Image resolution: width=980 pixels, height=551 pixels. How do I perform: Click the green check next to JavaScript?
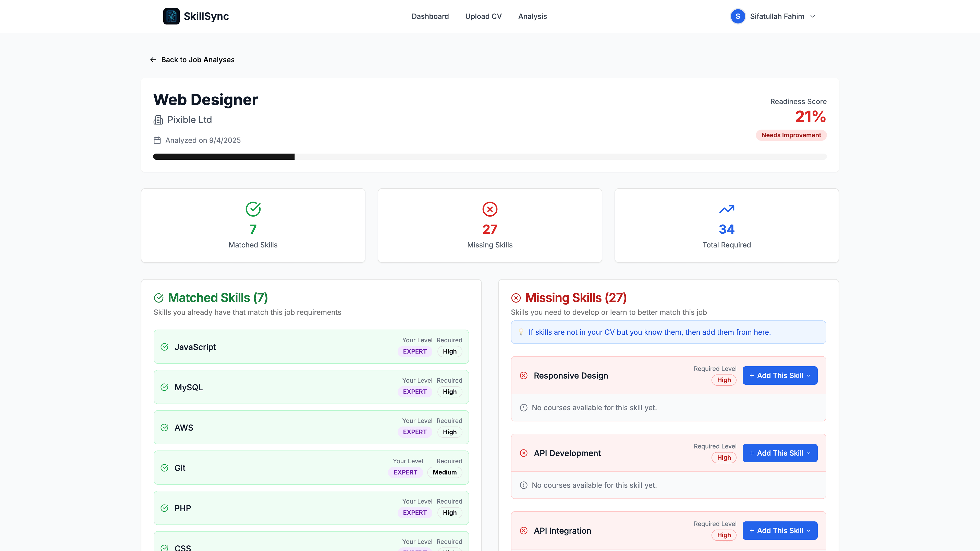pyautogui.click(x=164, y=347)
